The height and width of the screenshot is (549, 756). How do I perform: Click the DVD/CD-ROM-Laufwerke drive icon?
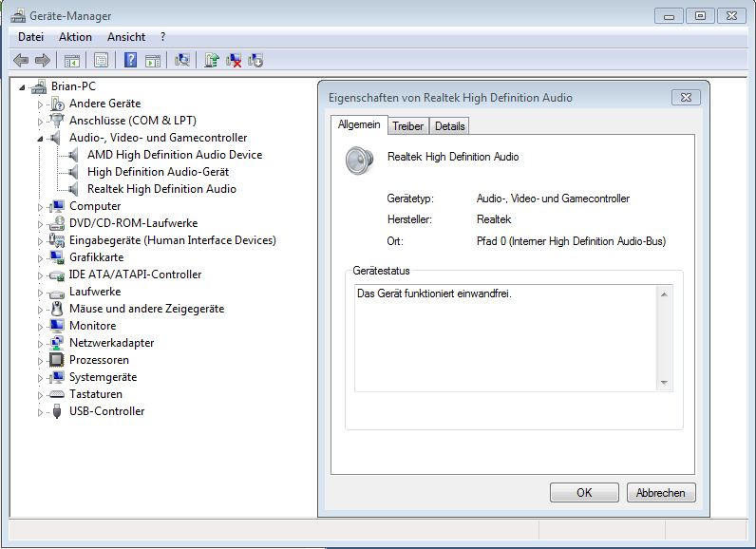point(57,223)
